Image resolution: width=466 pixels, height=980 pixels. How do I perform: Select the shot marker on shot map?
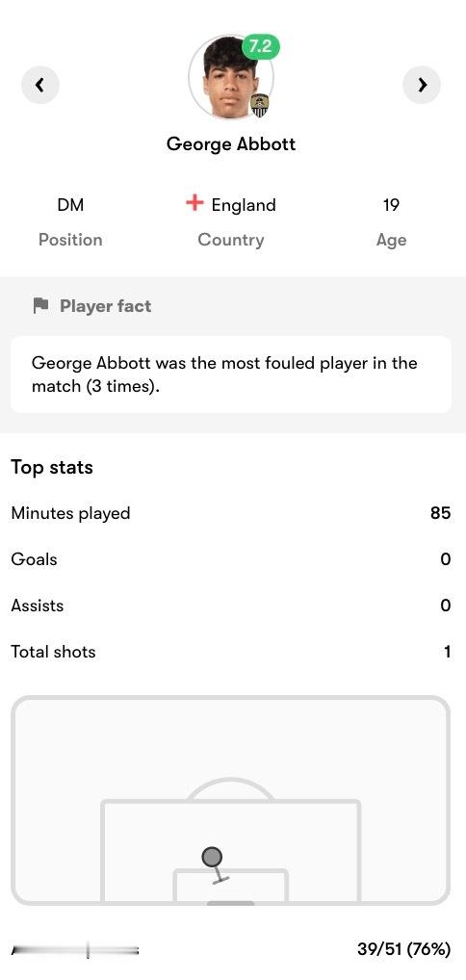coord(213,857)
